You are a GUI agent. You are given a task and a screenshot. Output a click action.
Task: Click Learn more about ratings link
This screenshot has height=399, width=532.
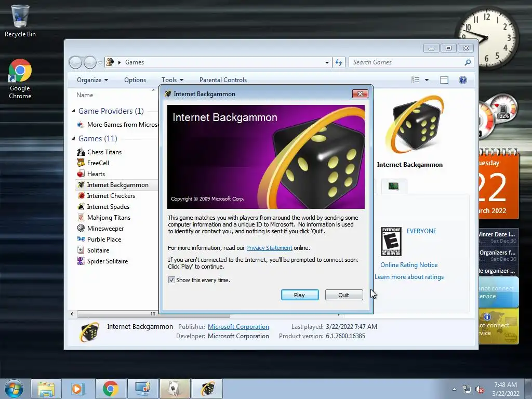pos(409,277)
